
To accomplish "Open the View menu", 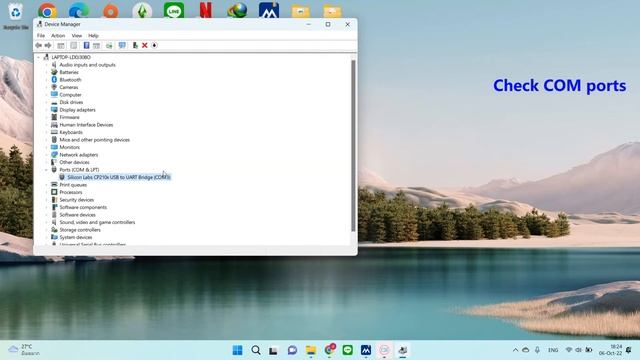I will pyautogui.click(x=77, y=36).
